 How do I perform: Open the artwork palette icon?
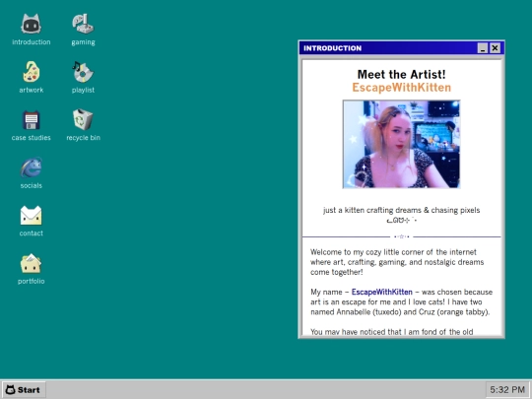(x=32, y=72)
